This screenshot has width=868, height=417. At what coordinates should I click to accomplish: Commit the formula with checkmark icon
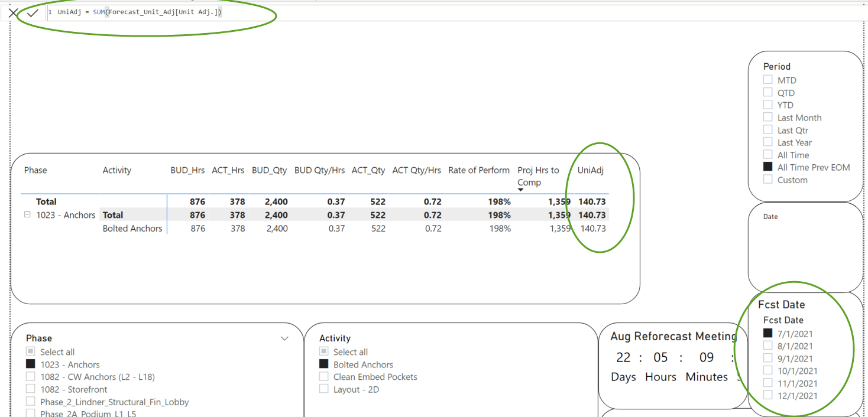(x=33, y=12)
